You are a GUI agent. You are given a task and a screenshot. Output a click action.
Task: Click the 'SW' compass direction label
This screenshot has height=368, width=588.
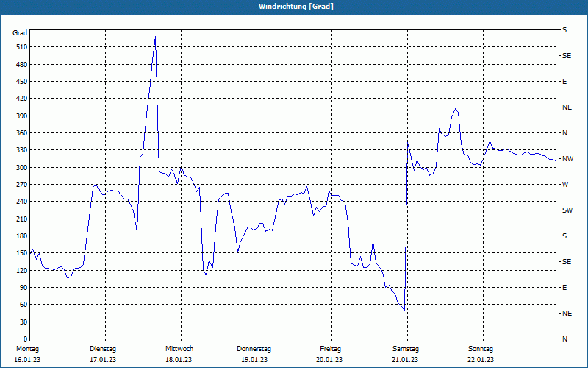click(x=567, y=210)
